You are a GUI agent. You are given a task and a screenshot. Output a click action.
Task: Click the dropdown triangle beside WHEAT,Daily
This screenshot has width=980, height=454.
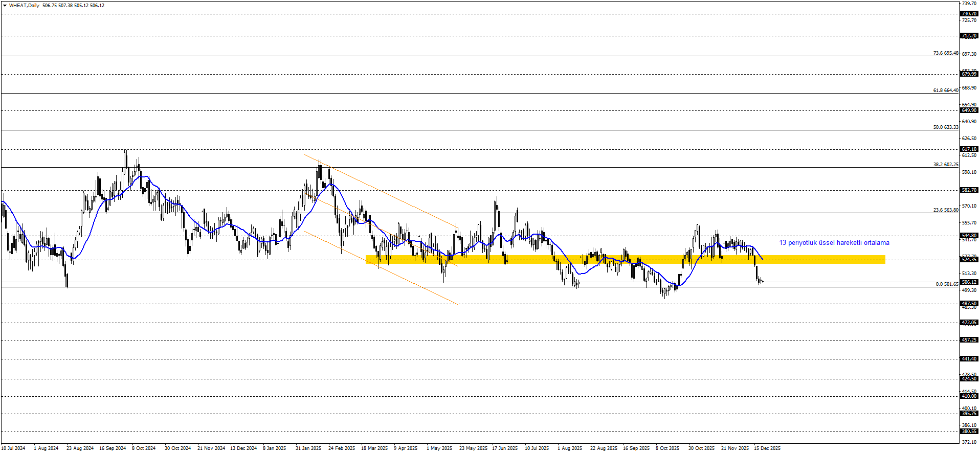click(5, 6)
